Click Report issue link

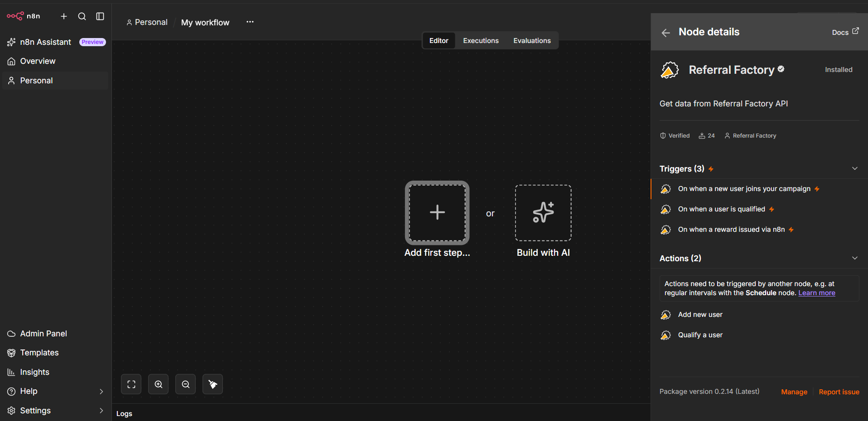click(839, 392)
